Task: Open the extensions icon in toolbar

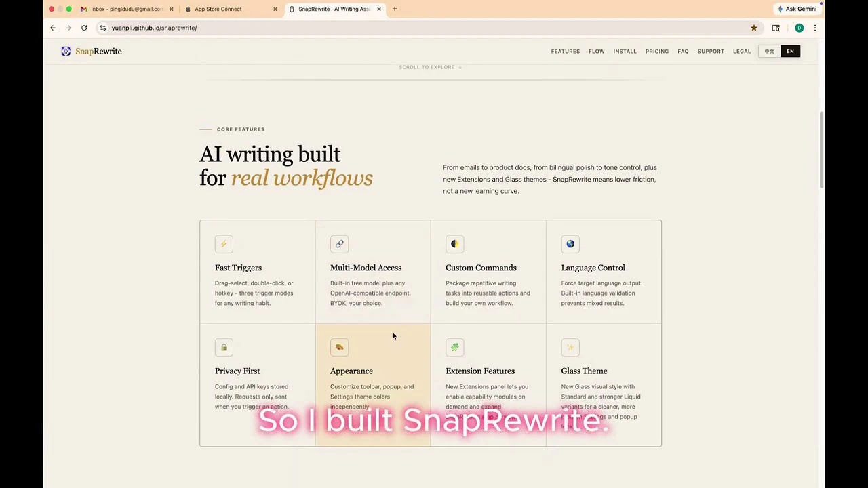Action: coord(776,28)
